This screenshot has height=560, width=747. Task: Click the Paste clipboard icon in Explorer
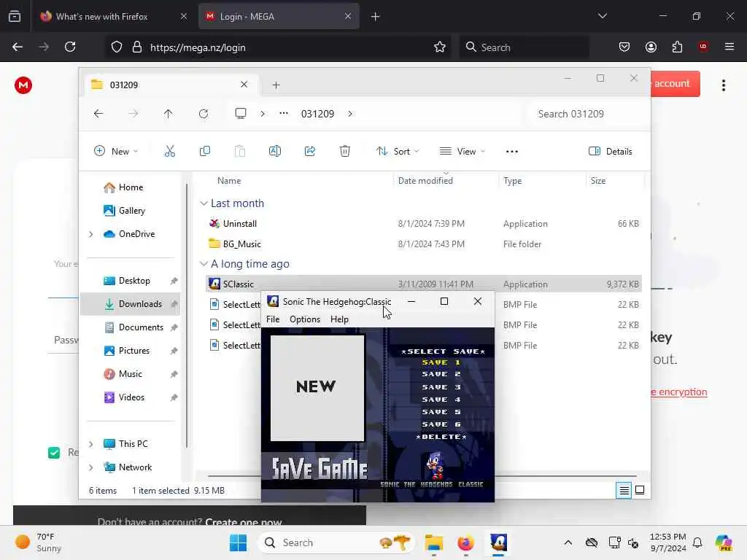coord(239,152)
